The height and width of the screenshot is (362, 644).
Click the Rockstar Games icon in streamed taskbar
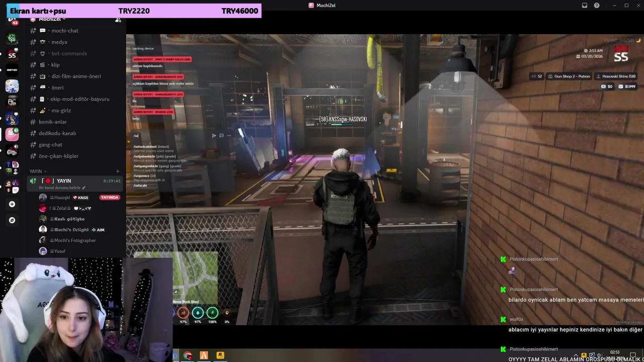click(x=220, y=355)
